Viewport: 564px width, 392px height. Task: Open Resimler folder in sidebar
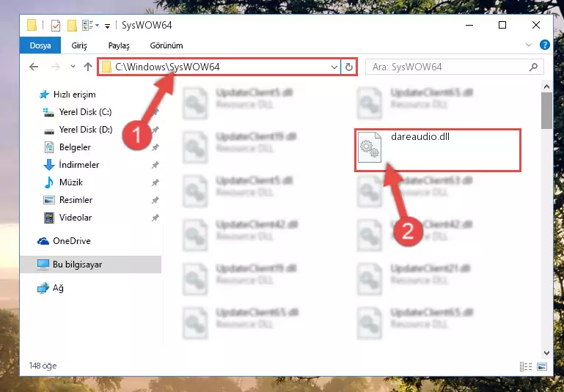pos(76,200)
